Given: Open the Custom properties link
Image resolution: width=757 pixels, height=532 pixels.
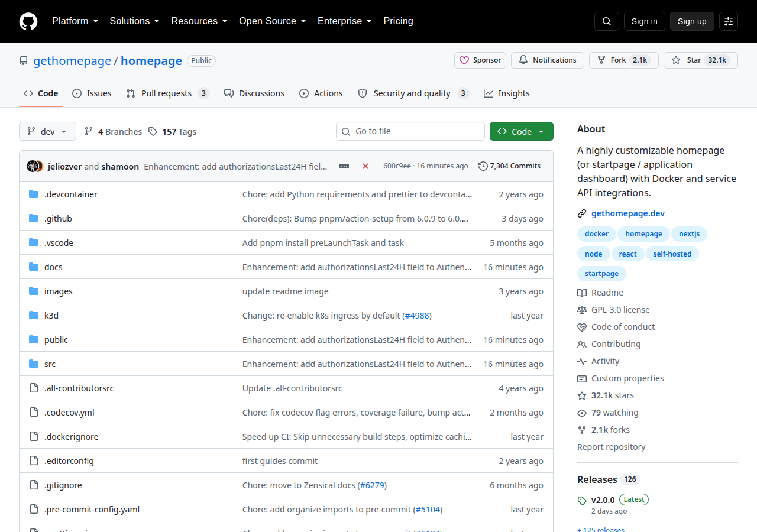Looking at the screenshot, I should tap(627, 378).
